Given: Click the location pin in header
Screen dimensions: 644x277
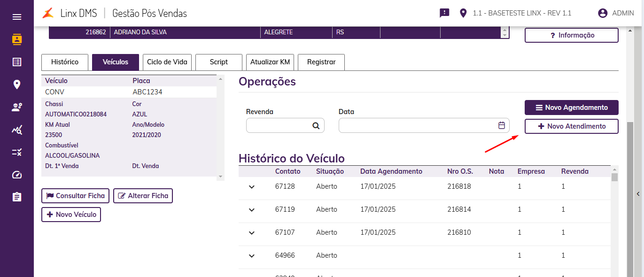Looking at the screenshot, I should point(463,13).
